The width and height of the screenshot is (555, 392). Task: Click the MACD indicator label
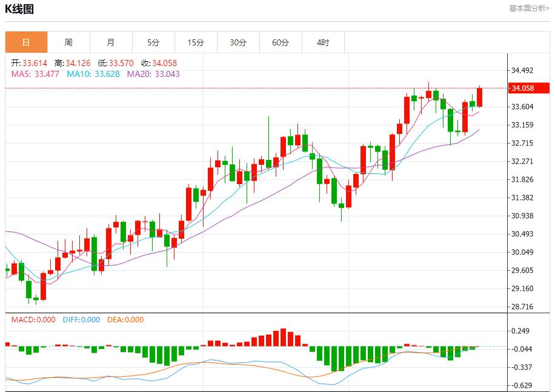(33, 319)
